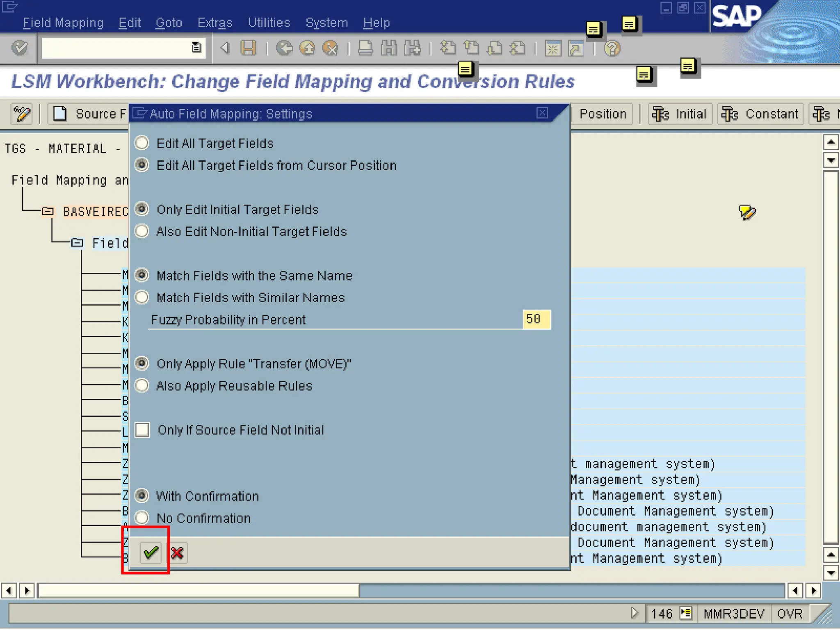Collapse the BASVEIREC folder node

point(48,211)
